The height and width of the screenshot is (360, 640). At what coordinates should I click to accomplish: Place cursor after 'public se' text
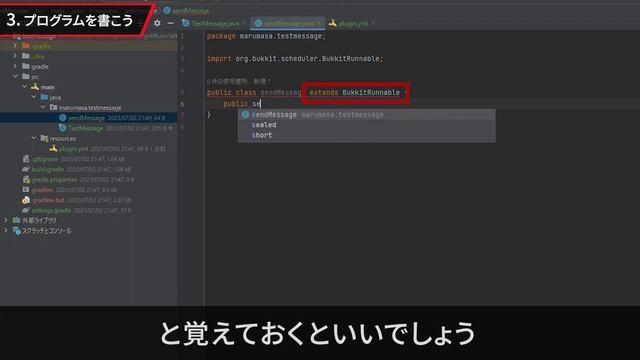260,104
